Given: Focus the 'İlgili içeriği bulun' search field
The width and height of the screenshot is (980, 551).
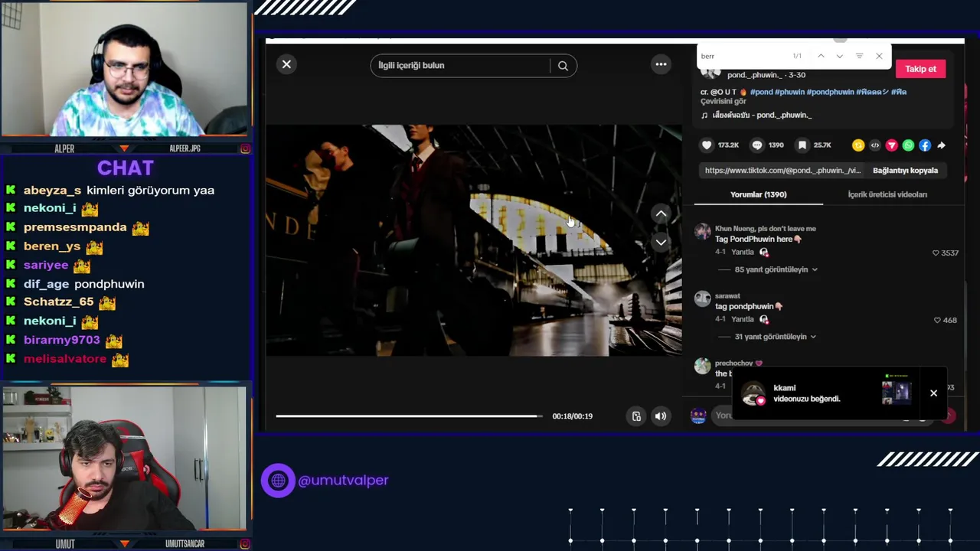Looking at the screenshot, I should tap(460, 66).
